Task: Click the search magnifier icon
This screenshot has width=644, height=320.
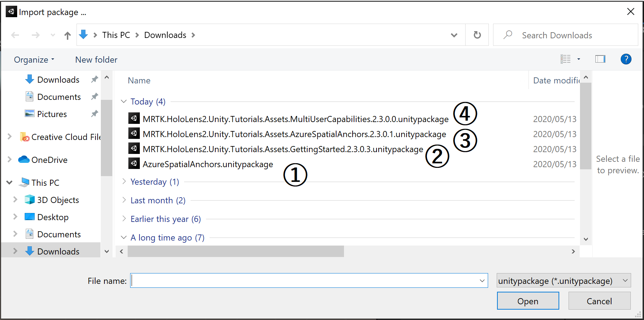Action: (508, 35)
